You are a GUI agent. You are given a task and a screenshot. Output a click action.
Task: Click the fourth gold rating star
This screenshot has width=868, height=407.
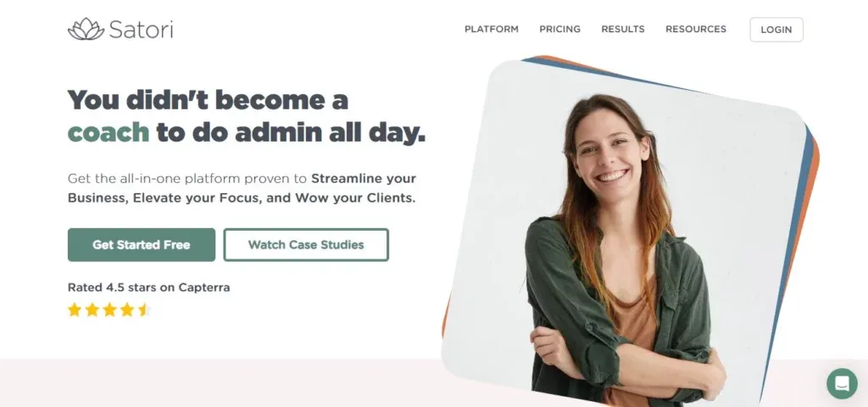[127, 309]
